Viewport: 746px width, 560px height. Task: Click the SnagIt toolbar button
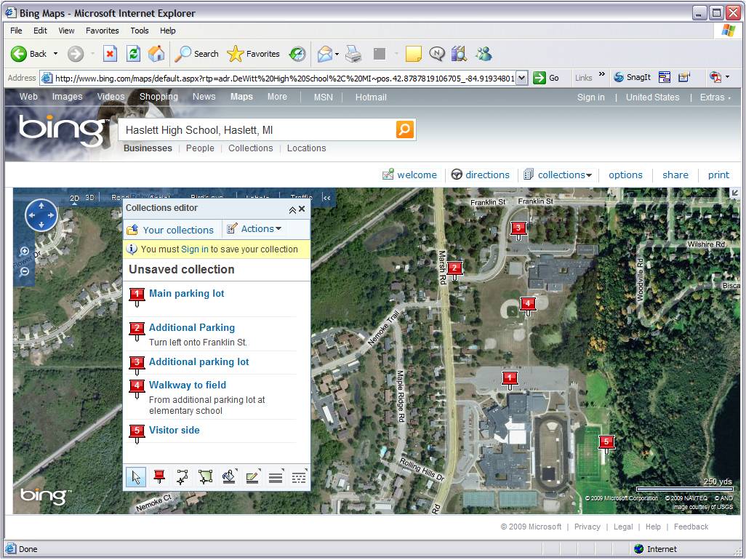[x=633, y=77]
